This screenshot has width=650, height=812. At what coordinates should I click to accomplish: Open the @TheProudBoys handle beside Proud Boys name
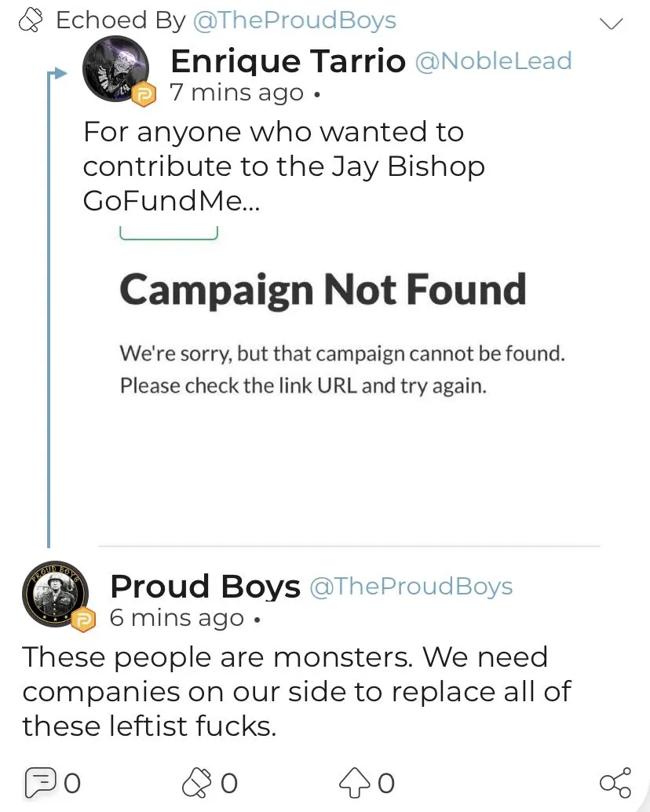(x=411, y=587)
